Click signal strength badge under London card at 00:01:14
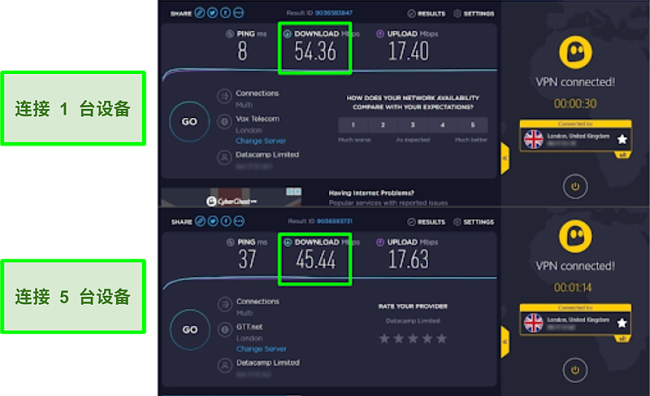 [622, 339]
